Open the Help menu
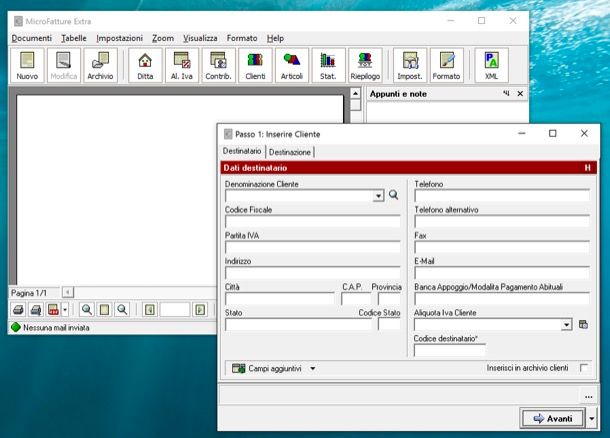Viewport: 610px width, 438px height. [x=275, y=38]
